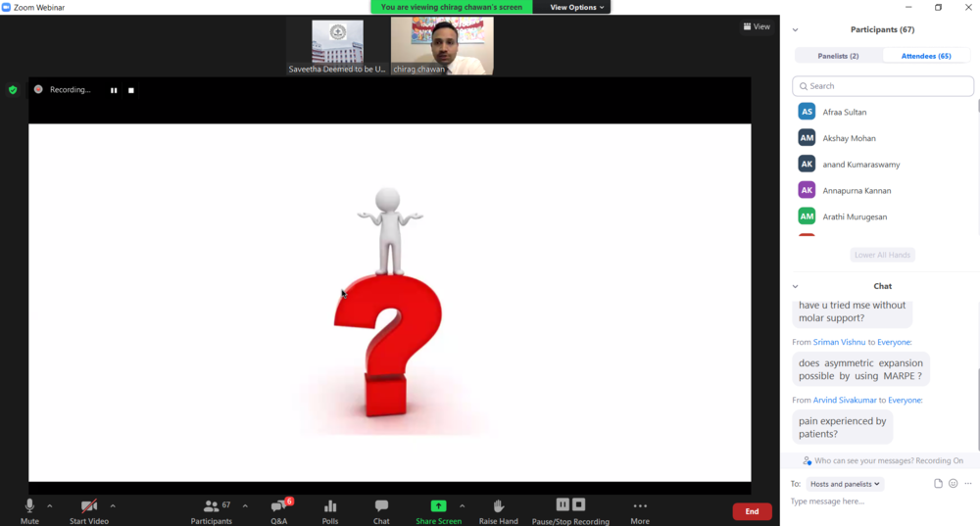The image size is (980, 526).
Task: Click the End meeting button
Action: tap(752, 511)
